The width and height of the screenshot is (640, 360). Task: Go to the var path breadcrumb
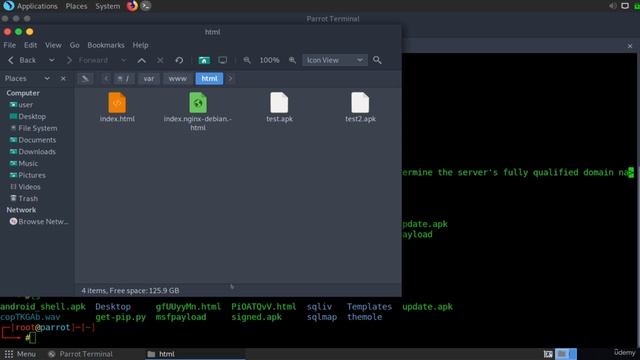(x=149, y=78)
